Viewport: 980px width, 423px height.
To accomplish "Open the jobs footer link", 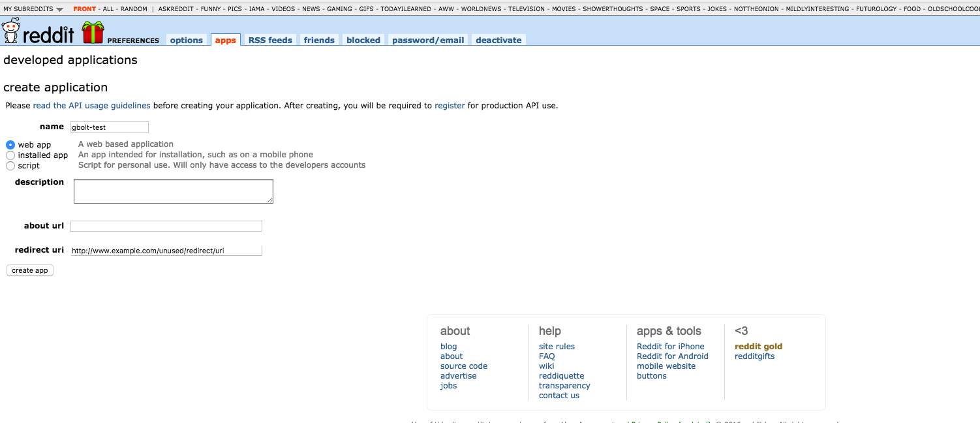I will coord(449,386).
